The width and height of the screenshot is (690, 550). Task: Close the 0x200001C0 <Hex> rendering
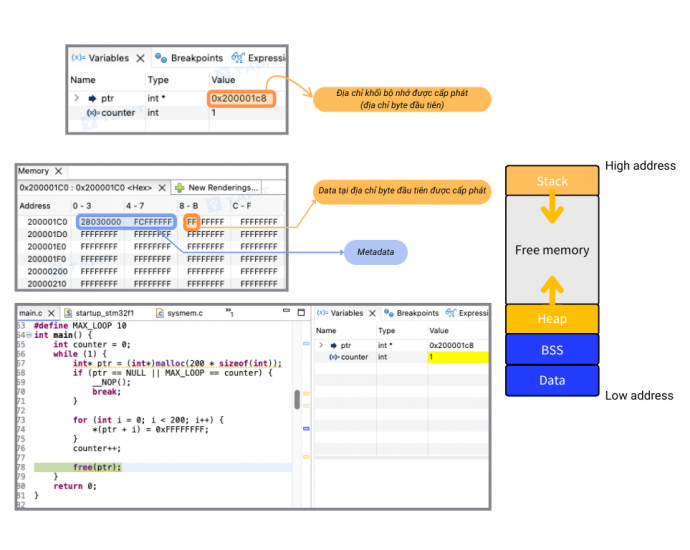click(162, 188)
